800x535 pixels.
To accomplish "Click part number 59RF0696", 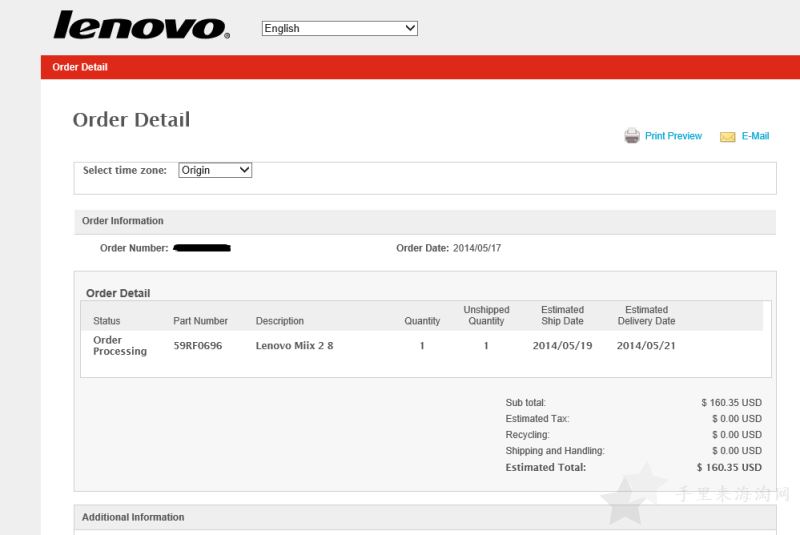I will tap(198, 346).
